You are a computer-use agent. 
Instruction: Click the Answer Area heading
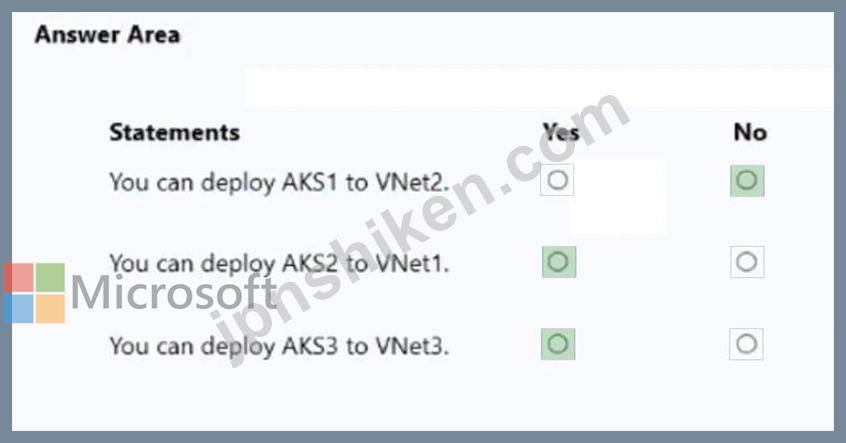pos(107,35)
